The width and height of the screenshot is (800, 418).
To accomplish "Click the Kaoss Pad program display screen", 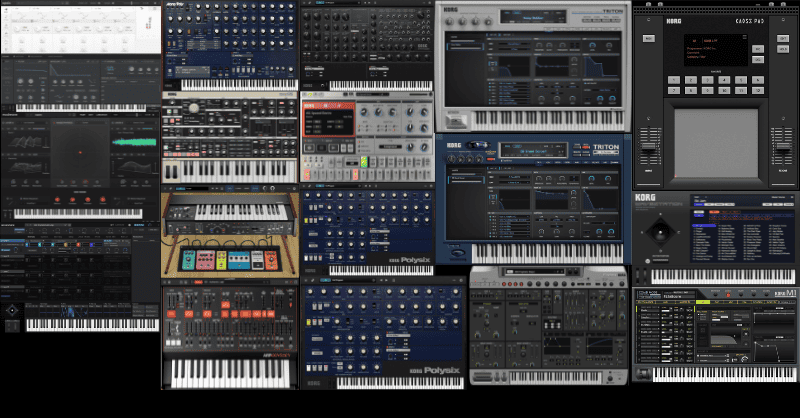I will point(715,50).
